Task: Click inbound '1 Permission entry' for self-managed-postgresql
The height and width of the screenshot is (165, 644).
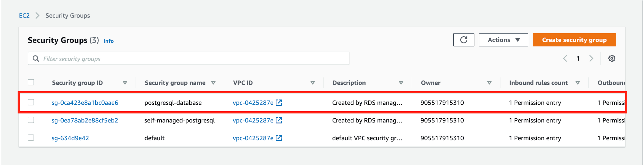Action: [x=535, y=120]
